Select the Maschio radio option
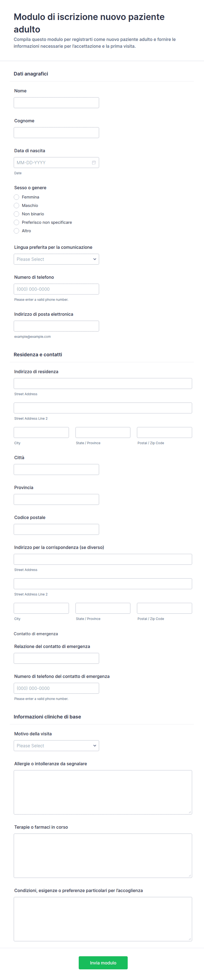 pyautogui.click(x=16, y=205)
